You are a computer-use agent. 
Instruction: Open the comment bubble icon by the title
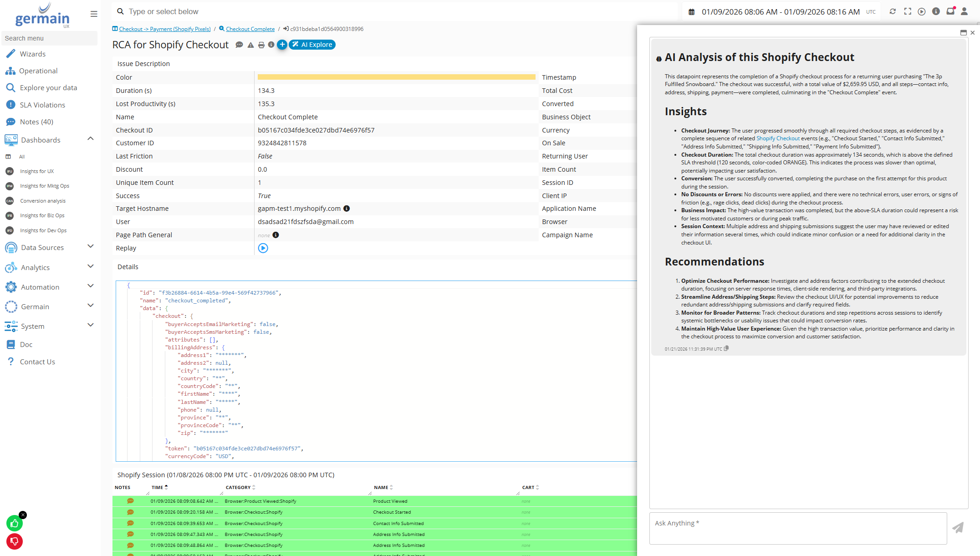click(x=239, y=45)
